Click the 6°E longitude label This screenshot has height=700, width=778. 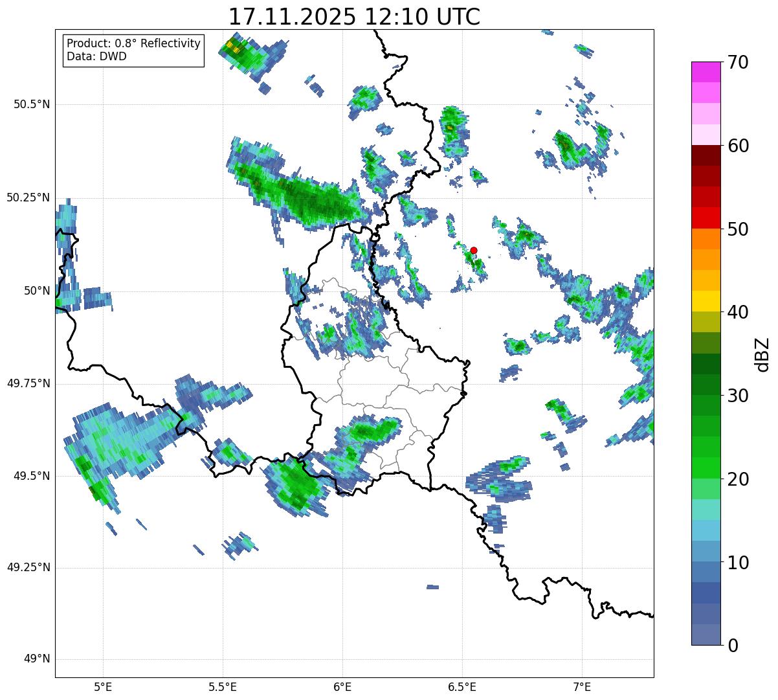click(342, 687)
